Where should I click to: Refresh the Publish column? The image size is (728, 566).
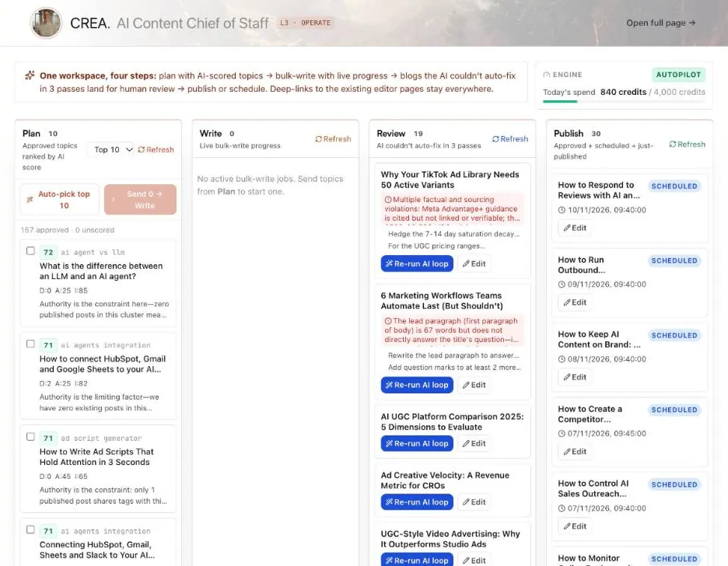pos(687,145)
